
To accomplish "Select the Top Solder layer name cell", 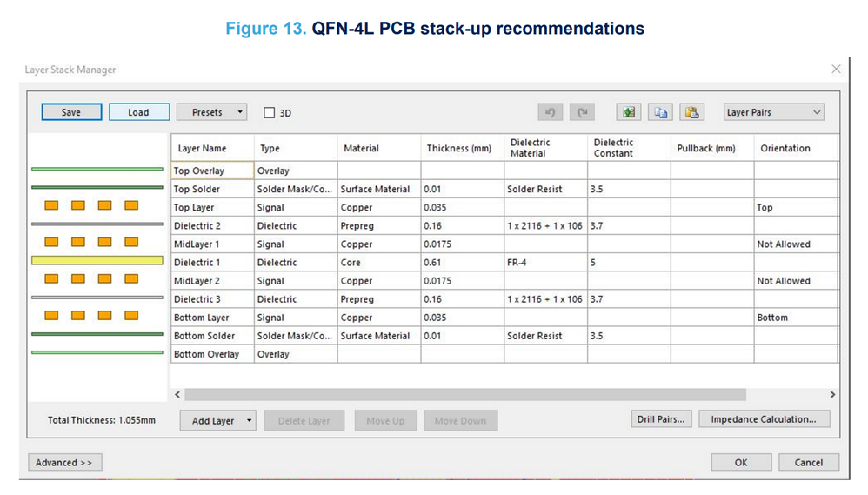I will [212, 189].
